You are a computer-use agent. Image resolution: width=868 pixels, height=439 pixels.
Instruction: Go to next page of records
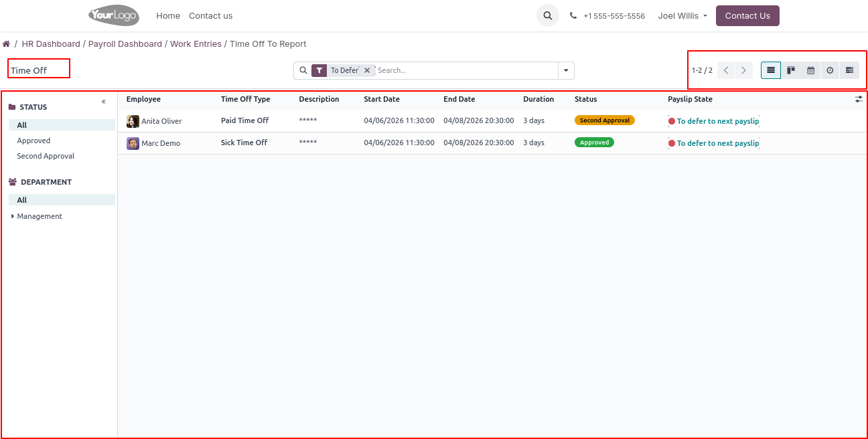tap(743, 70)
